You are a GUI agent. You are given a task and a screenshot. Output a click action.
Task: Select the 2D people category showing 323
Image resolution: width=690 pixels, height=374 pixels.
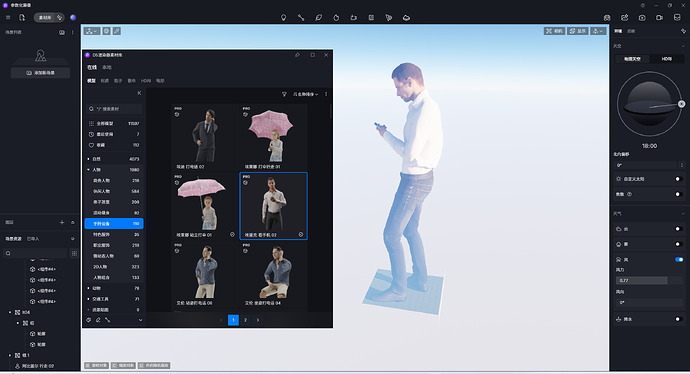(x=114, y=267)
